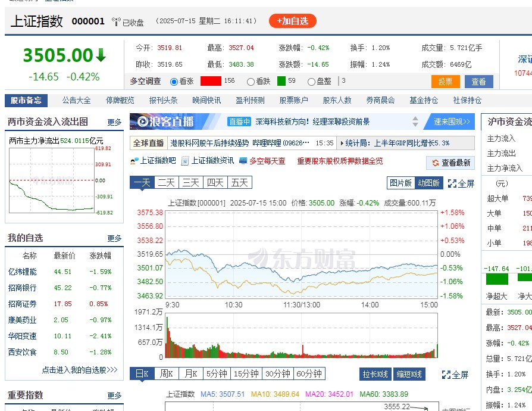The width and height of the screenshot is (532, 411).
Task: Open 股东人数 in the nav bar
Action: [x=337, y=101]
